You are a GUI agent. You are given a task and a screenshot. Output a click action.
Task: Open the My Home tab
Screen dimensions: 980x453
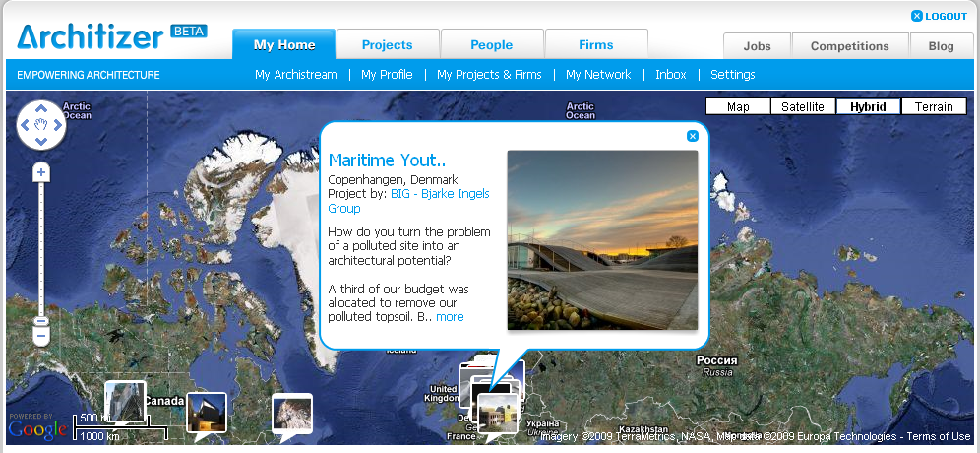283,44
